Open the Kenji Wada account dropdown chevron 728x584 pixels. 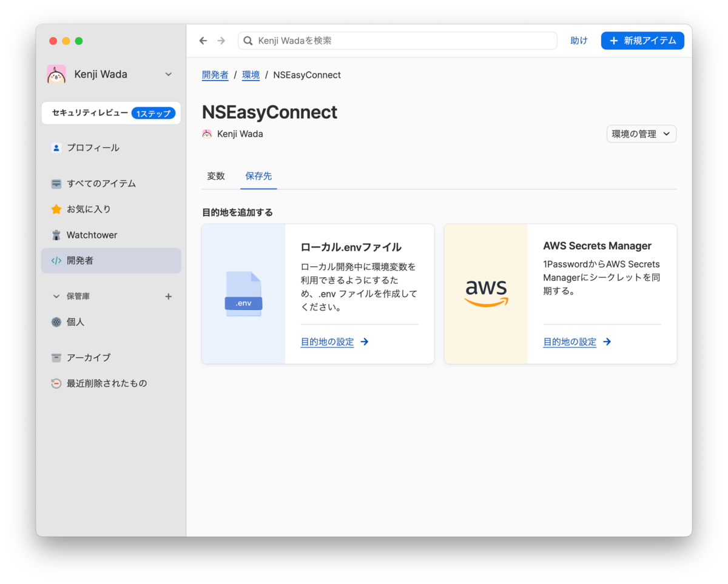click(169, 74)
